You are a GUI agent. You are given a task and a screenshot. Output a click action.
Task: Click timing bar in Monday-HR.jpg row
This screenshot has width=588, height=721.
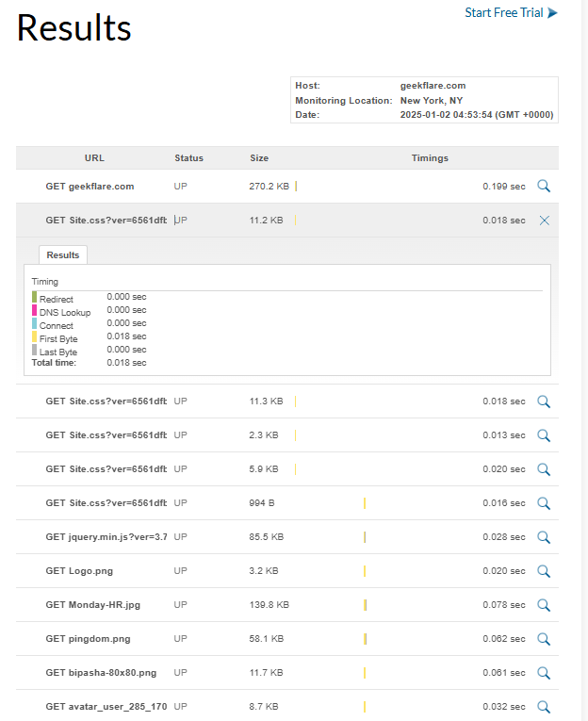point(365,605)
